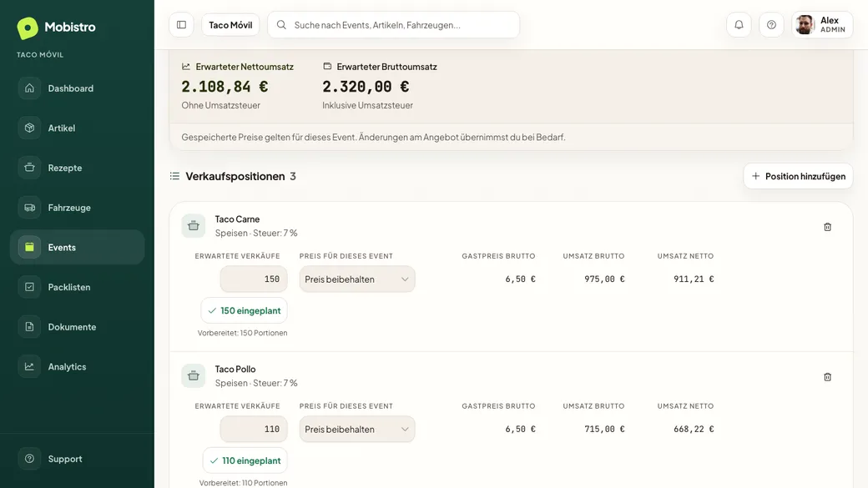Click the Taco Pollo recipe icon

[x=193, y=375]
